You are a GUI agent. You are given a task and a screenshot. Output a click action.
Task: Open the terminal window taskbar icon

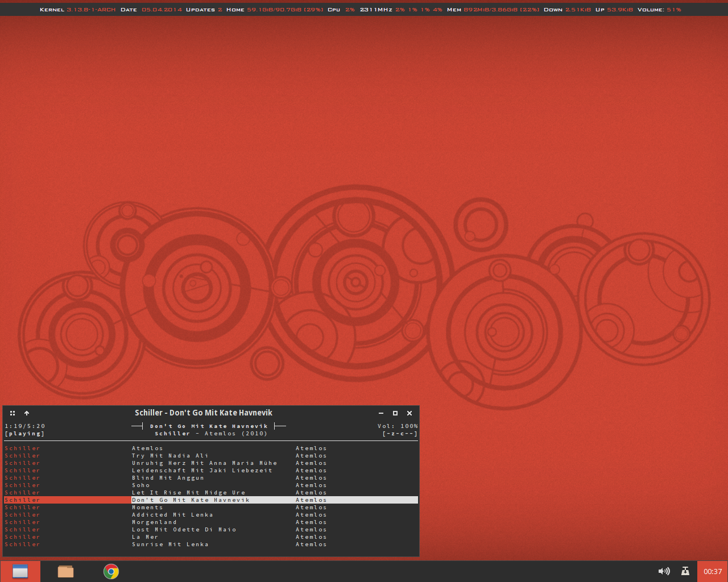pos(20,572)
